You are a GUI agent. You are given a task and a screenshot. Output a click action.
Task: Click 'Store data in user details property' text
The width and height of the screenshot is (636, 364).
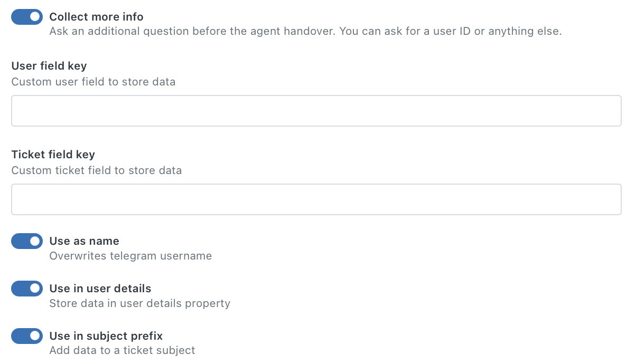click(x=139, y=303)
